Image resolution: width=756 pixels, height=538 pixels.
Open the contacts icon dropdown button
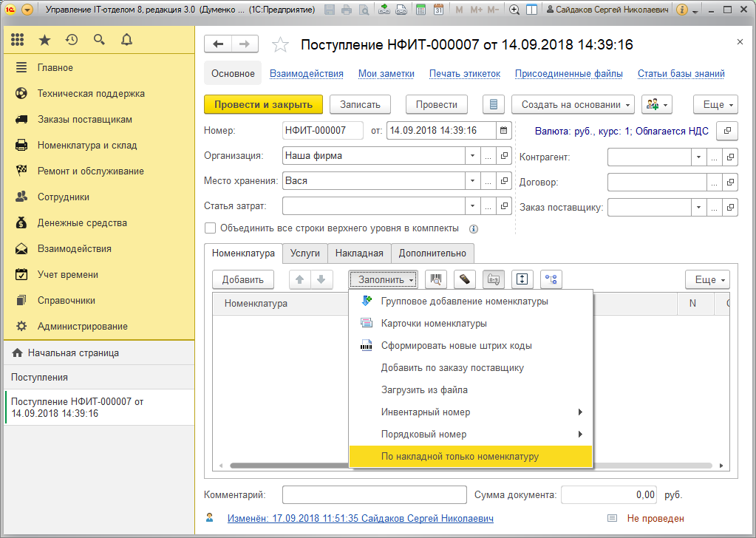(657, 105)
